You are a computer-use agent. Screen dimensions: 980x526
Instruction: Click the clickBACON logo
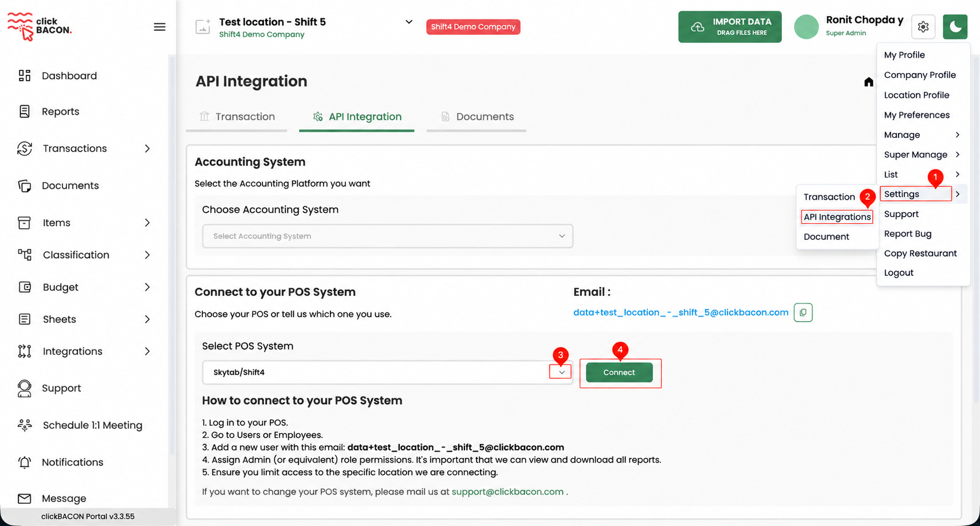(x=40, y=26)
